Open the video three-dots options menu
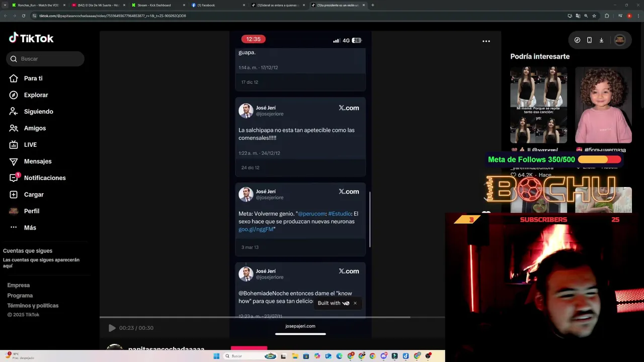 click(486, 41)
